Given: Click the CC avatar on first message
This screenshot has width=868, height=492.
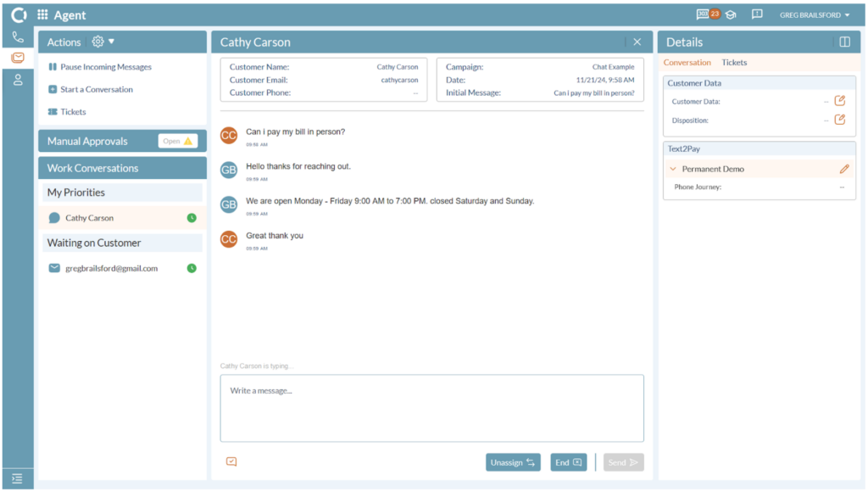Looking at the screenshot, I should [x=229, y=135].
